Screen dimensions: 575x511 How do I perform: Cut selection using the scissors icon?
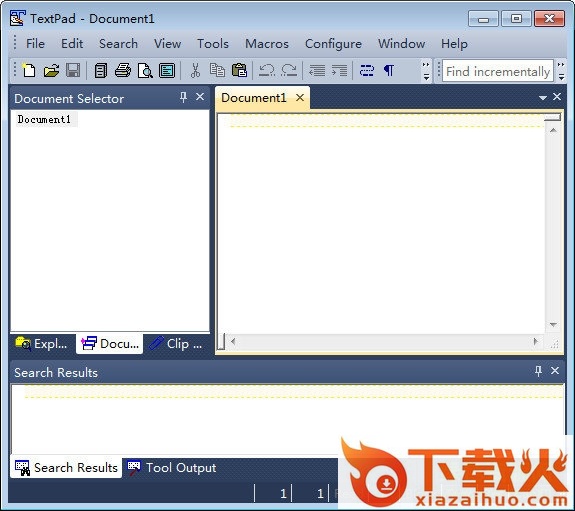pos(195,70)
